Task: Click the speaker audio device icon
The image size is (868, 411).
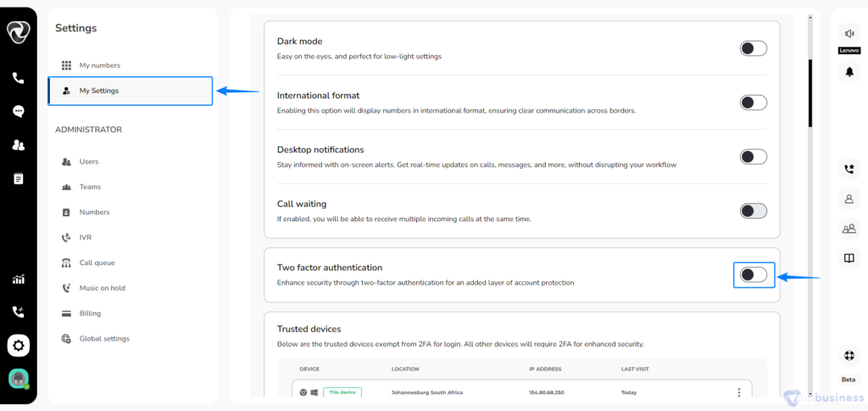Action: (849, 34)
